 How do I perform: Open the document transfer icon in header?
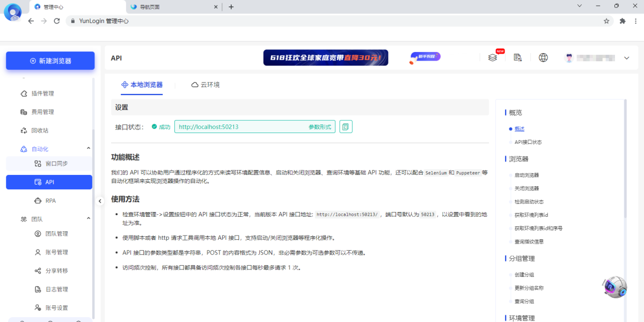[517, 58]
